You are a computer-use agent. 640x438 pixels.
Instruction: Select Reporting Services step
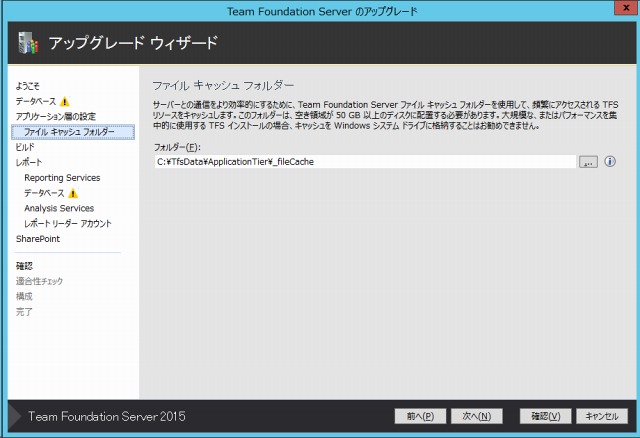pyautogui.click(x=62, y=178)
